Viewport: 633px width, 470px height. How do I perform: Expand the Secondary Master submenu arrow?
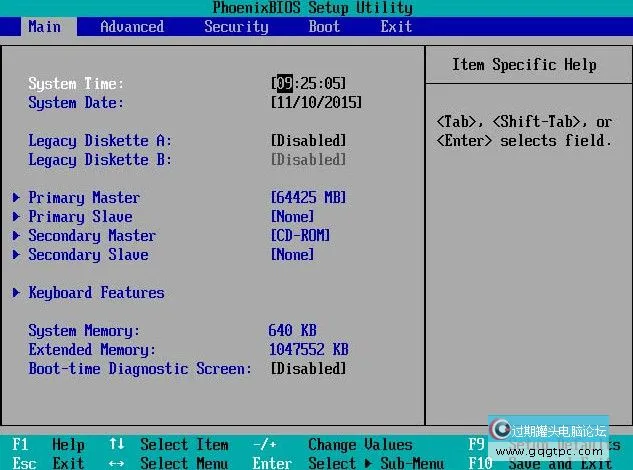pos(17,236)
